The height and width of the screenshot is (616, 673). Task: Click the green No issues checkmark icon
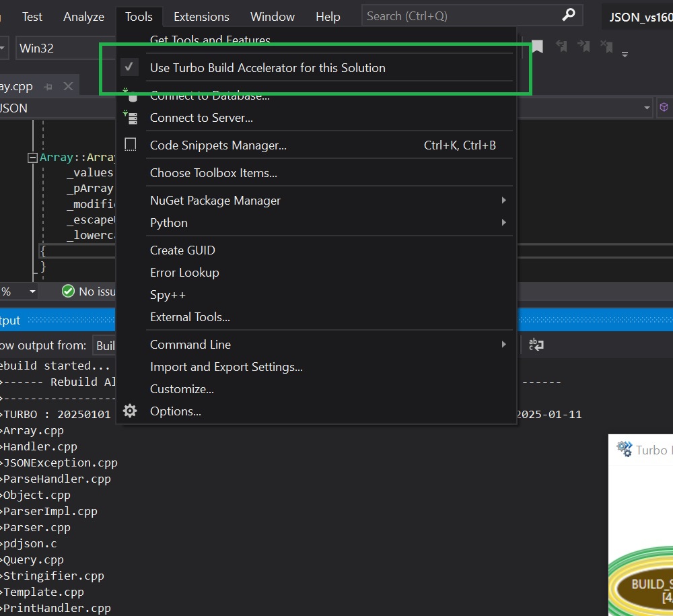[68, 291]
